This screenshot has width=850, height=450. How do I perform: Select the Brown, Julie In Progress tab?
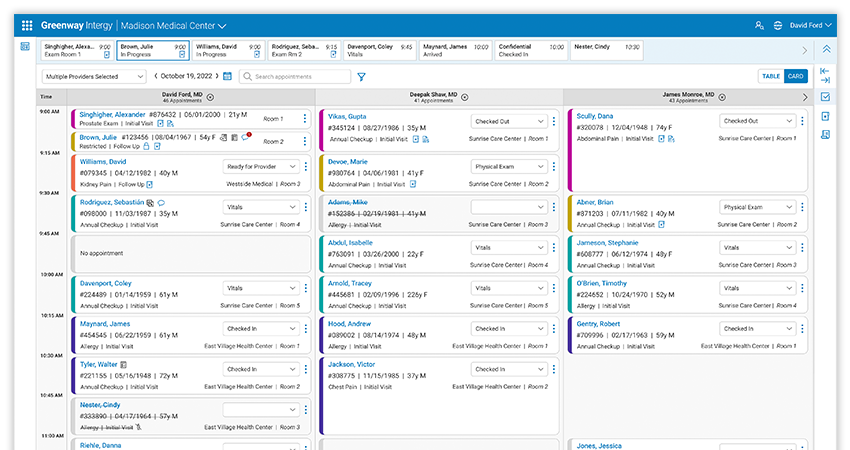pyautogui.click(x=152, y=50)
